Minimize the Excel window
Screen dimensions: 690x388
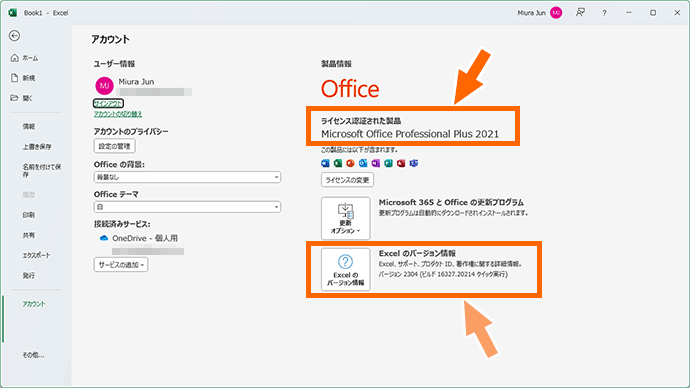point(629,13)
